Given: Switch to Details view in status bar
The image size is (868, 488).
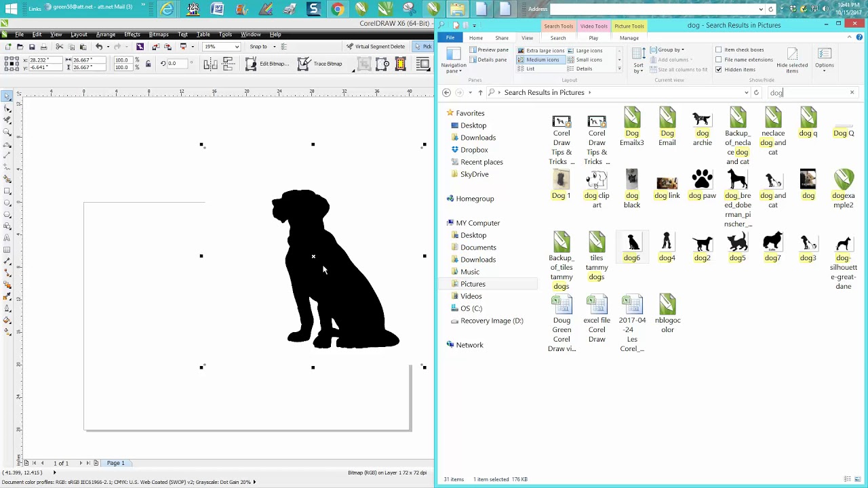Looking at the screenshot, I should click(x=848, y=479).
